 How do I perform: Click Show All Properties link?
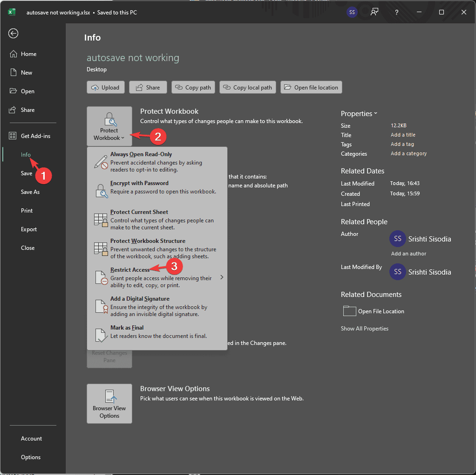pos(364,329)
